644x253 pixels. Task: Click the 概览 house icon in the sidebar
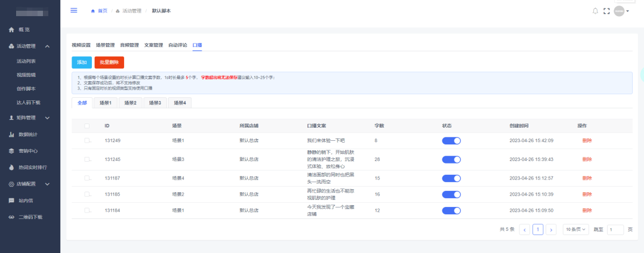pos(11,30)
